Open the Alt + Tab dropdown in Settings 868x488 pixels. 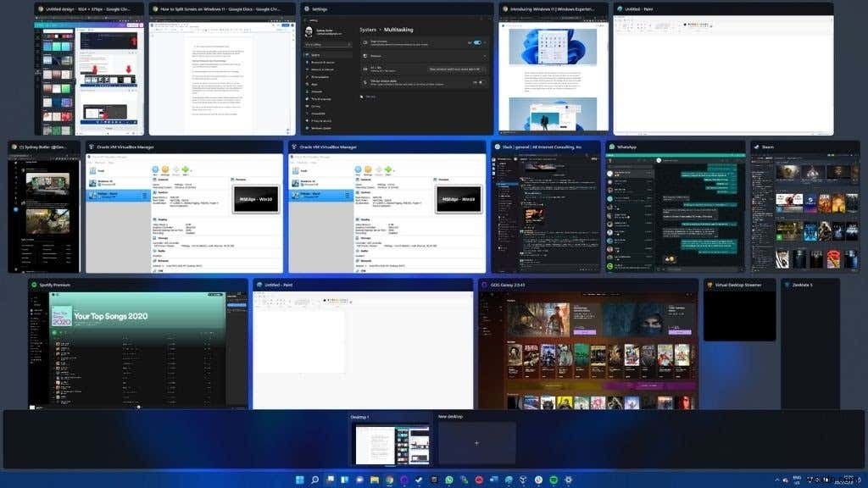[456, 69]
